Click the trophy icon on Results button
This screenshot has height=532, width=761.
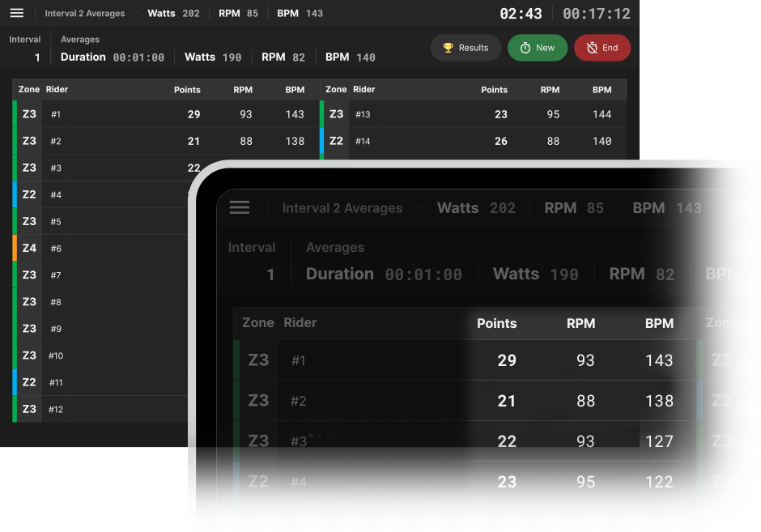pyautogui.click(x=448, y=48)
